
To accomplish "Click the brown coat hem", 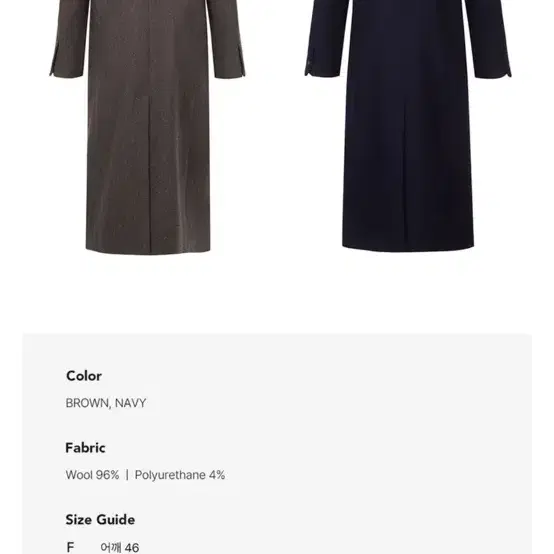I will tap(148, 250).
